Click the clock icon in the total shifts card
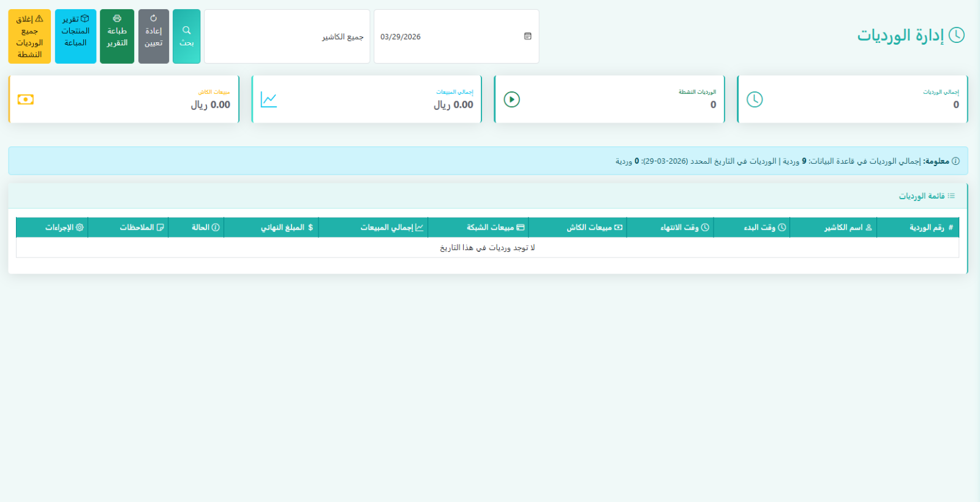 pos(755,99)
